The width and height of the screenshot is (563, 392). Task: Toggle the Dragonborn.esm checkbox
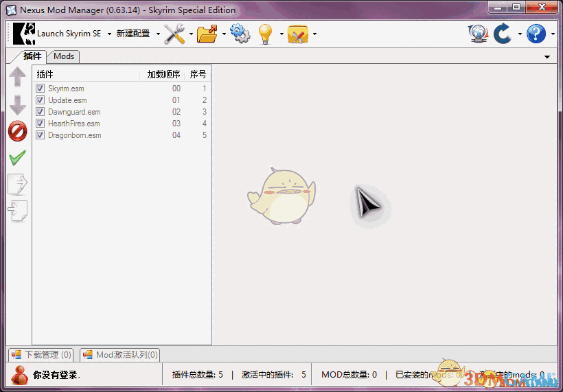pyautogui.click(x=40, y=135)
